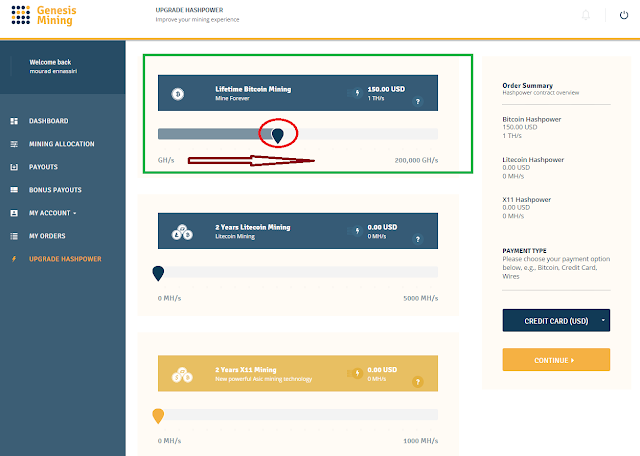This screenshot has width=640, height=456.
Task: Select Upgrade Hashpower in sidebar
Action: (65, 259)
